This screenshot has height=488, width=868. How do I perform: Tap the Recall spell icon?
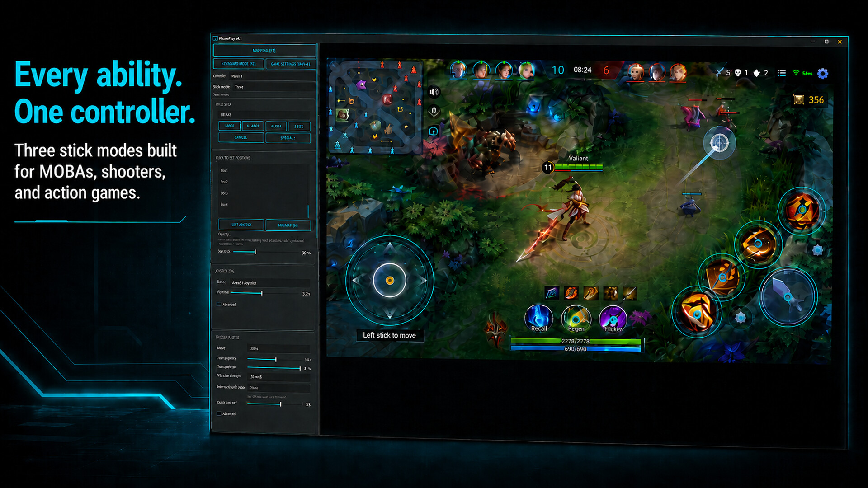pos(538,318)
